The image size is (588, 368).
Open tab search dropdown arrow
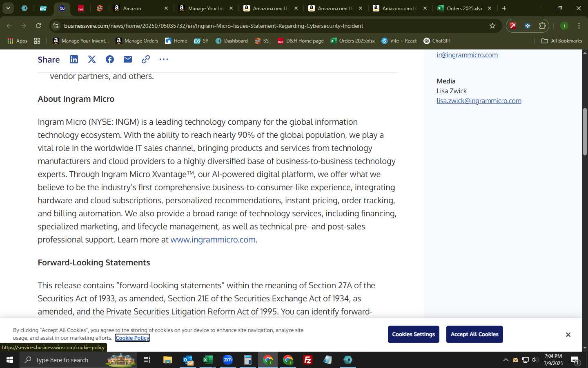click(x=8, y=8)
